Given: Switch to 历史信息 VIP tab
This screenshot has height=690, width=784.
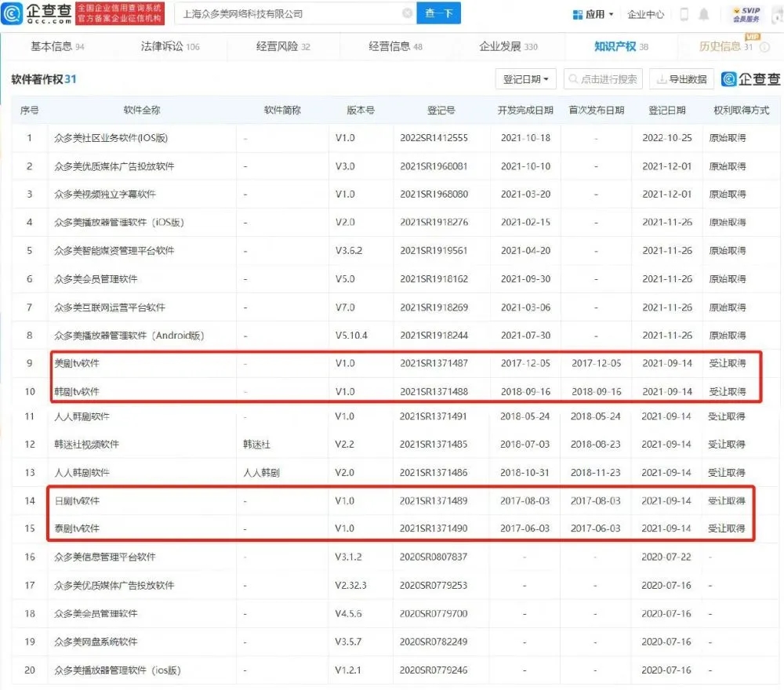Looking at the screenshot, I should [725, 46].
